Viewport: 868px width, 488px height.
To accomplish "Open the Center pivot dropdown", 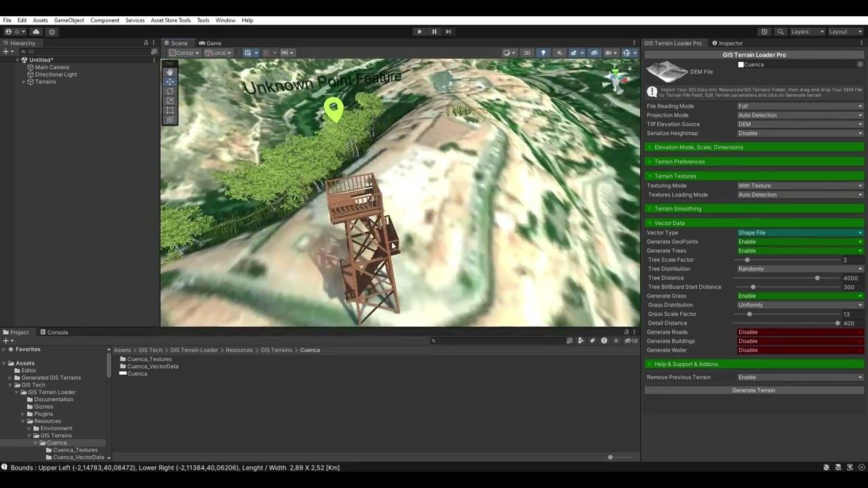I will click(x=184, y=53).
